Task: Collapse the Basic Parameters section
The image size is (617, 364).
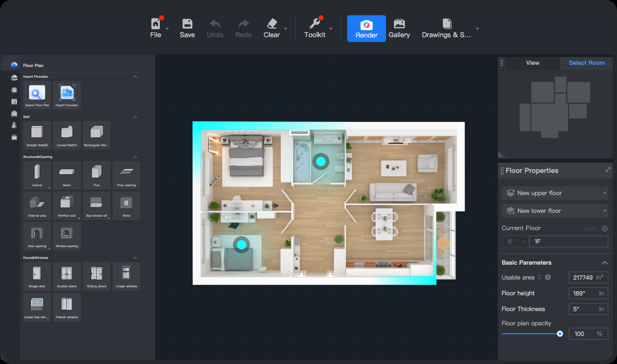Action: click(605, 262)
